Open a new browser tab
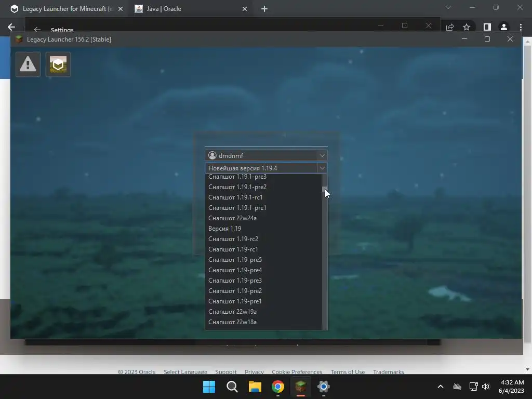The image size is (532, 399). pyautogui.click(x=264, y=9)
